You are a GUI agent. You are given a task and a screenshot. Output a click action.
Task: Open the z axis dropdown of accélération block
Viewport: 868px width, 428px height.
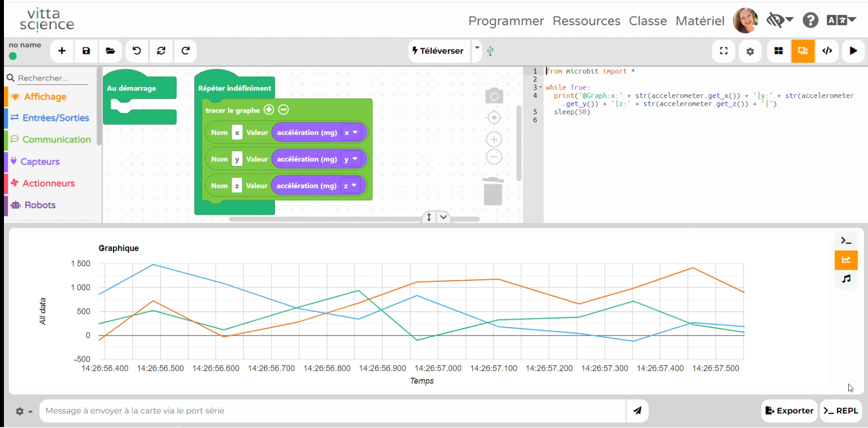[x=351, y=185]
